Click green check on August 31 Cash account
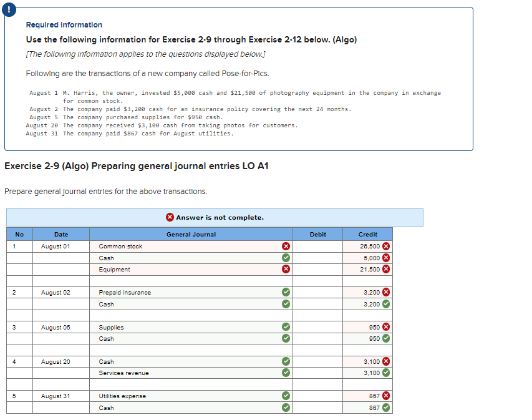532x420 pixels. point(286,408)
